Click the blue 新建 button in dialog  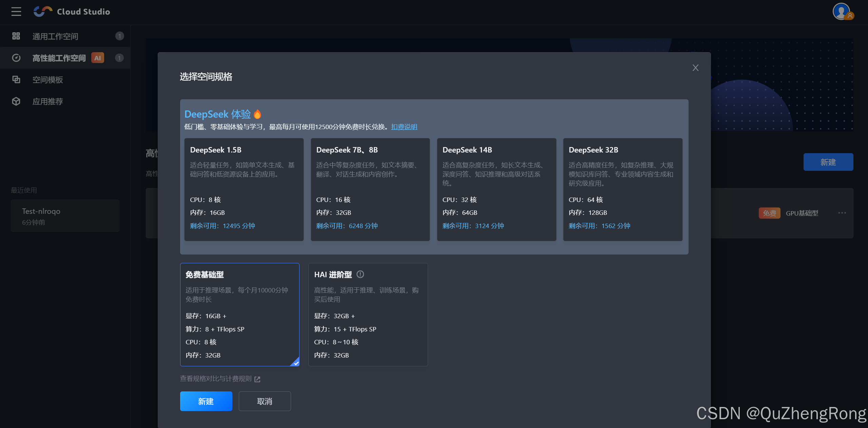point(206,401)
